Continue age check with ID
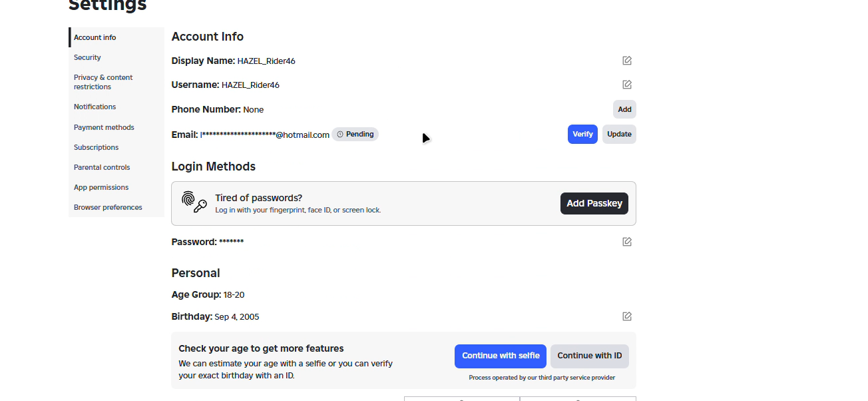Viewport: 868px width, 401px height. (590, 356)
